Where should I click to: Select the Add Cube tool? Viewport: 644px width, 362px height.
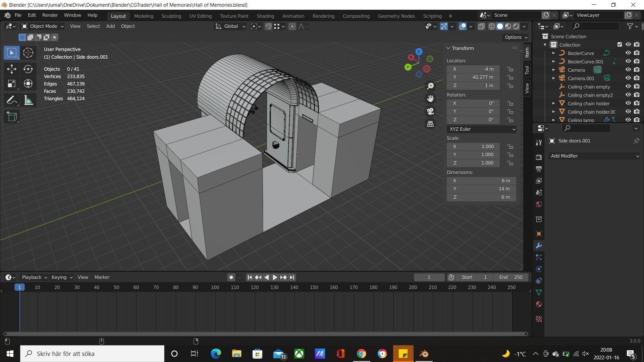click(x=12, y=117)
